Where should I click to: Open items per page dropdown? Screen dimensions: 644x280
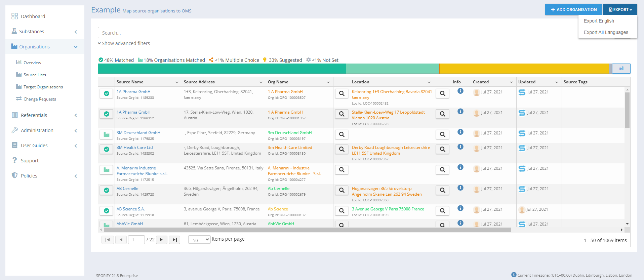(199, 240)
